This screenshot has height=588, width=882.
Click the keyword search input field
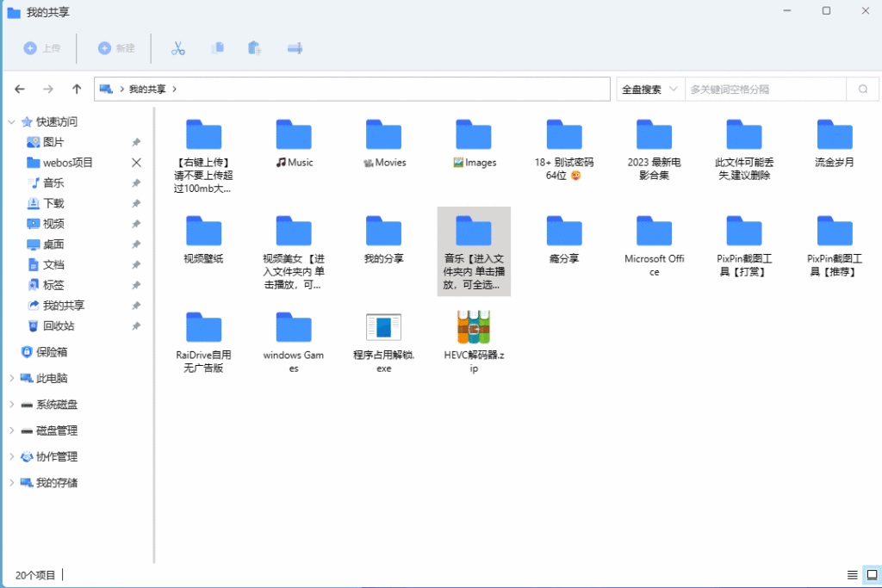(x=765, y=89)
